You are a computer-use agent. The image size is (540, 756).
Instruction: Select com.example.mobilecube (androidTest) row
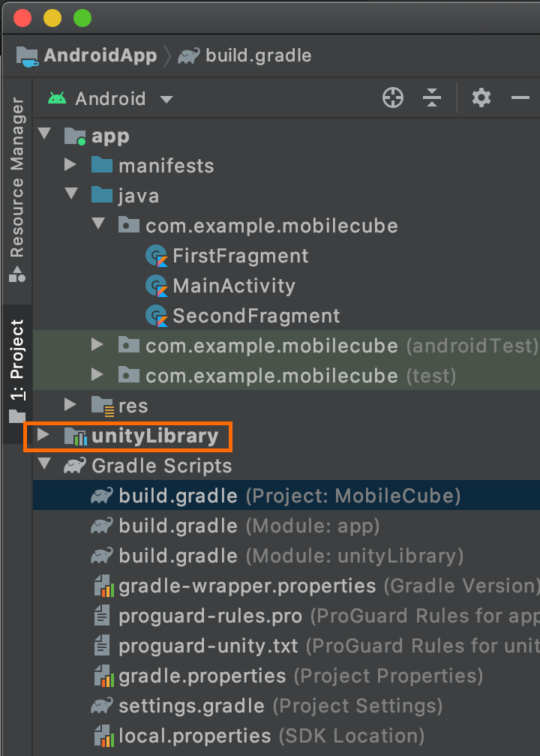pos(286,346)
